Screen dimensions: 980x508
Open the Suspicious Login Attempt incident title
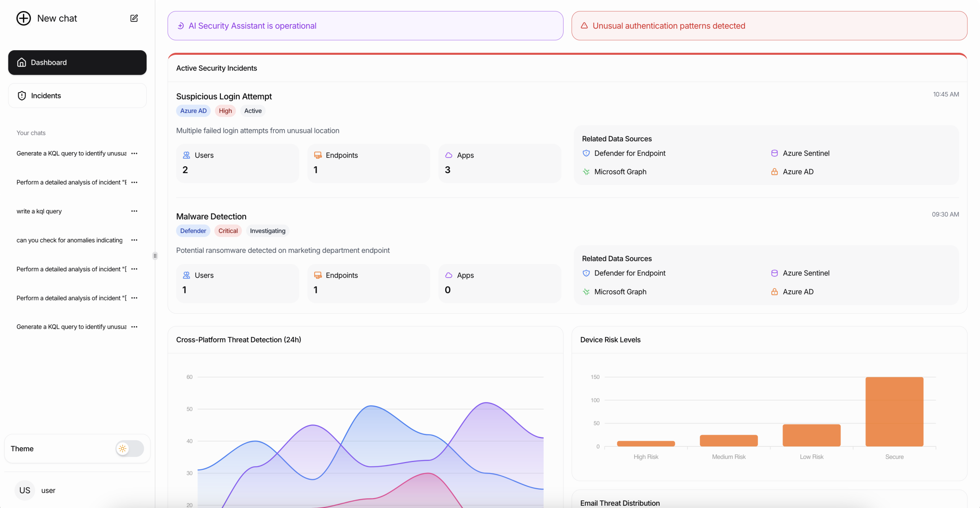[224, 97]
